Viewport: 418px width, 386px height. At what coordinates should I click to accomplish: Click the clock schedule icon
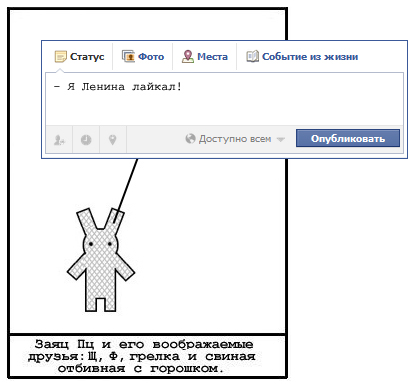[x=86, y=140]
